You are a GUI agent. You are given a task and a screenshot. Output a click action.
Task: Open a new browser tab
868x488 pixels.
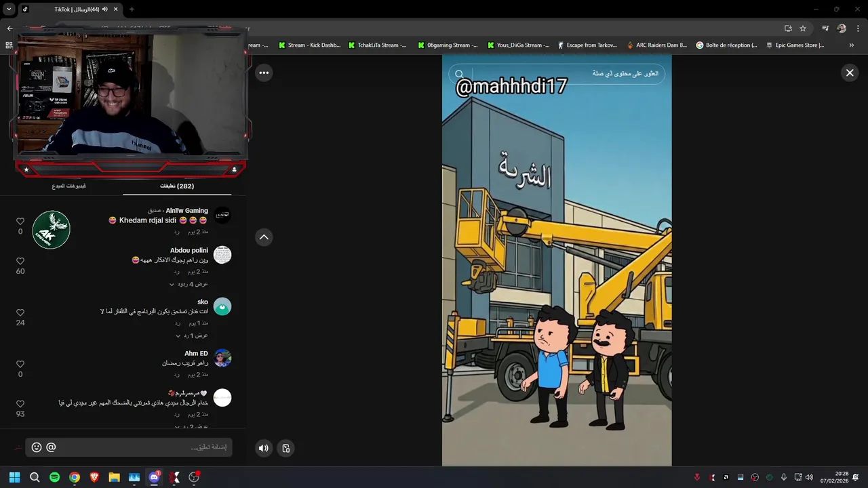tap(132, 9)
